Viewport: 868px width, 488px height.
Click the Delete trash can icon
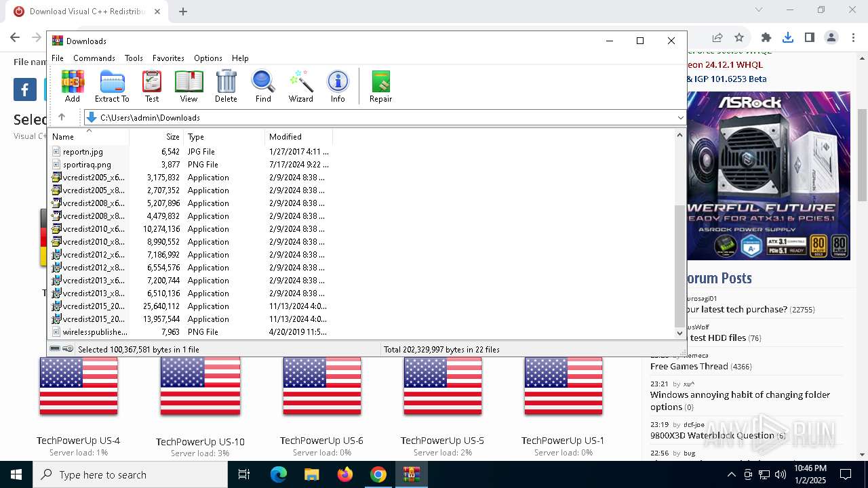226,86
